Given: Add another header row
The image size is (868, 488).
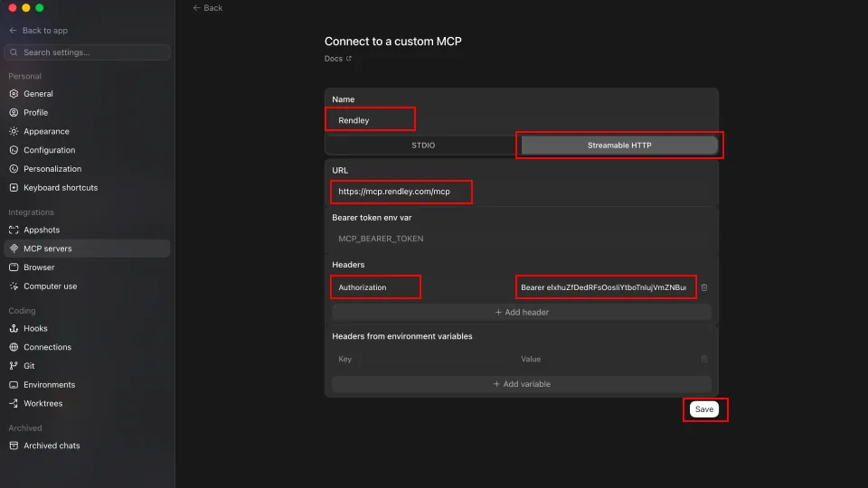Looking at the screenshot, I should pyautogui.click(x=522, y=312).
